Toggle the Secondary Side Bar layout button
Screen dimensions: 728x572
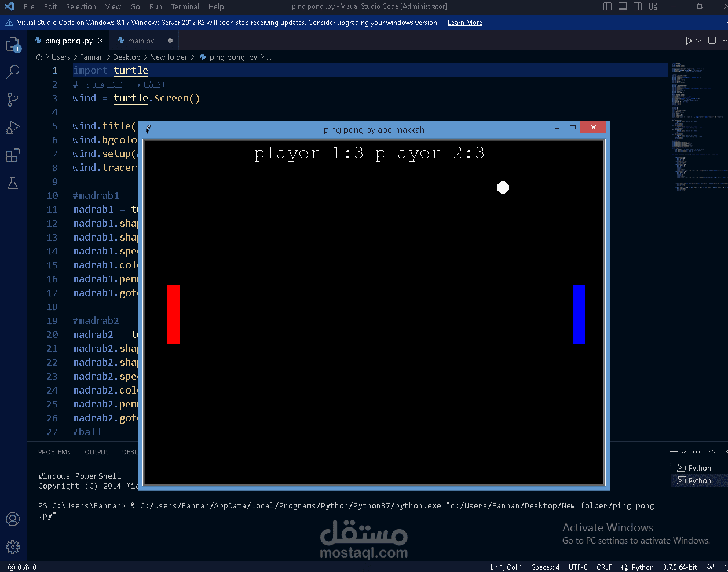coord(638,6)
